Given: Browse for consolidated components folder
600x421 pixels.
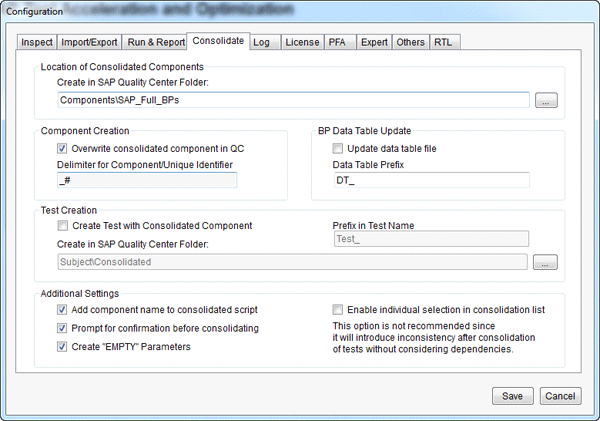Looking at the screenshot, I should (546, 100).
